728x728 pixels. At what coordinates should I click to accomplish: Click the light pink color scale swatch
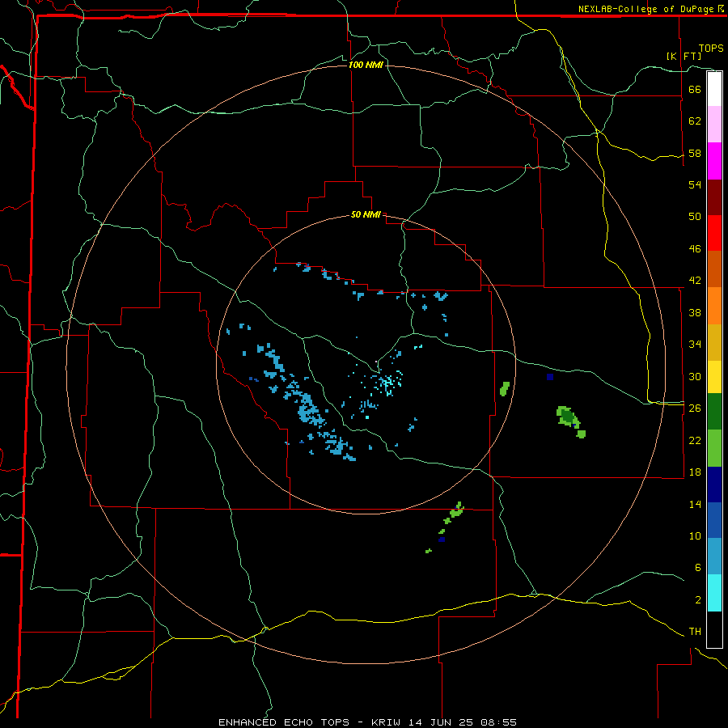(714, 124)
